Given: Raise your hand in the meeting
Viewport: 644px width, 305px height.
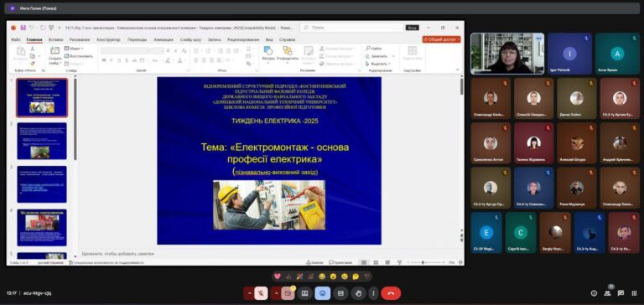Looking at the screenshot, I should 359,293.
